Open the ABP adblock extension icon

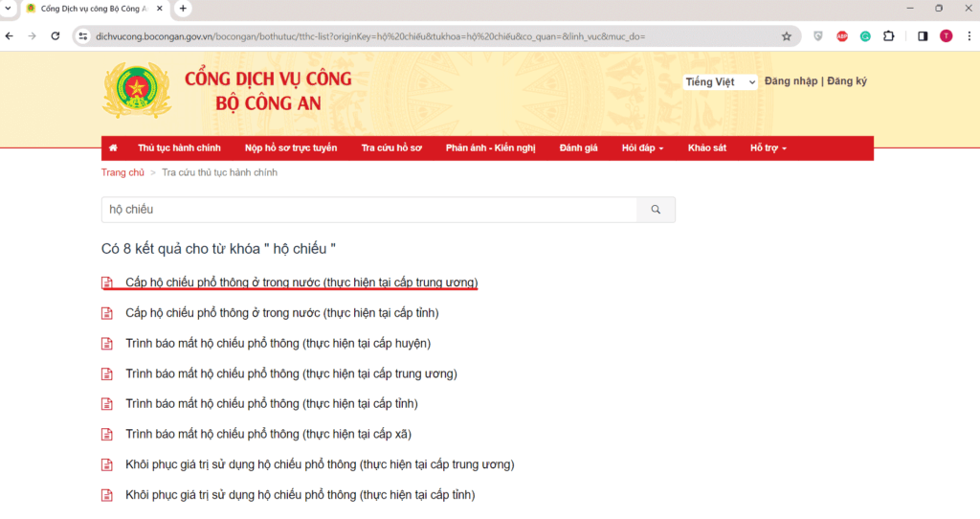(842, 36)
